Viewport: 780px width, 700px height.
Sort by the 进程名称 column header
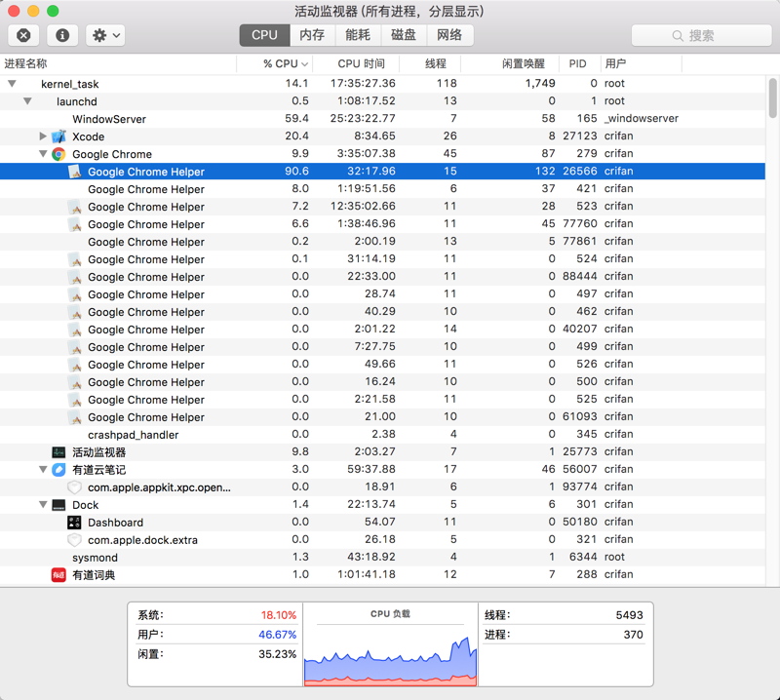[x=118, y=63]
